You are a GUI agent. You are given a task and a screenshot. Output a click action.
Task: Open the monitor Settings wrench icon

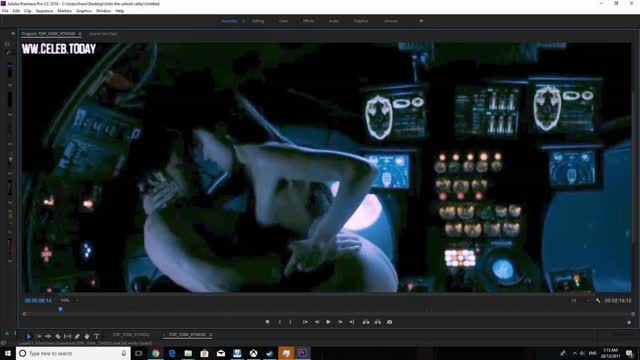[598, 300]
